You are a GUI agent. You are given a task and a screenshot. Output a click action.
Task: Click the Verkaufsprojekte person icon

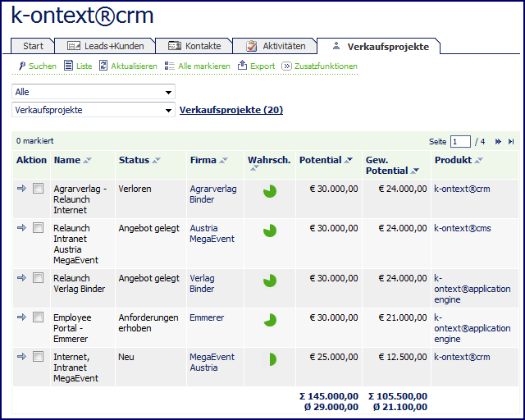pos(336,46)
